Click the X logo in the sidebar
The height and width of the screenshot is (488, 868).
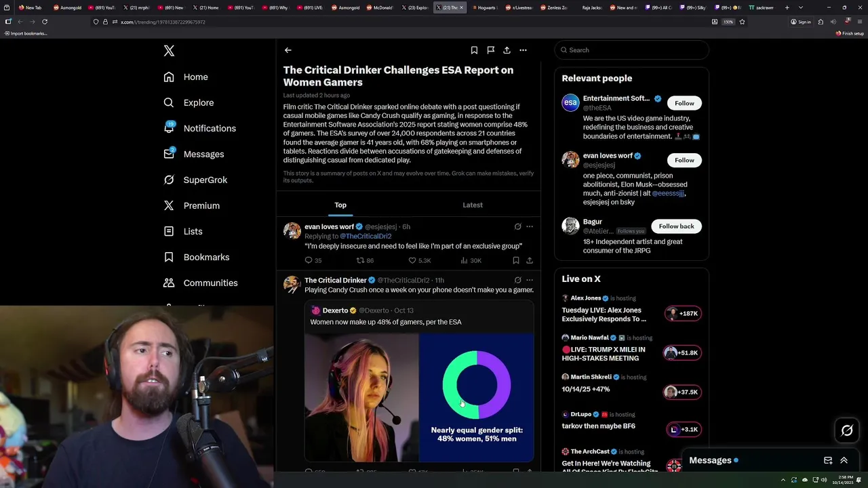click(x=169, y=51)
